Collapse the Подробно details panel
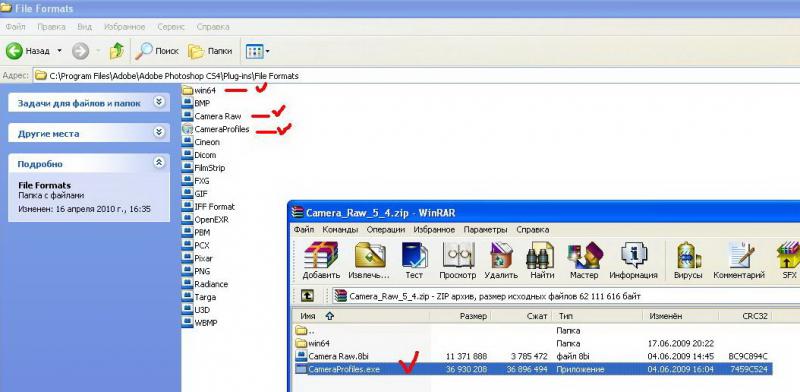 coord(159,163)
